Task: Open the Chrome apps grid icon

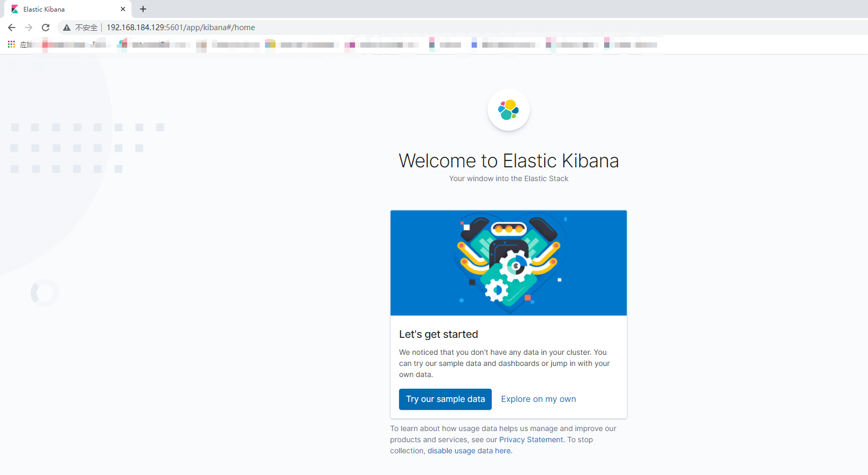Action: [x=11, y=44]
